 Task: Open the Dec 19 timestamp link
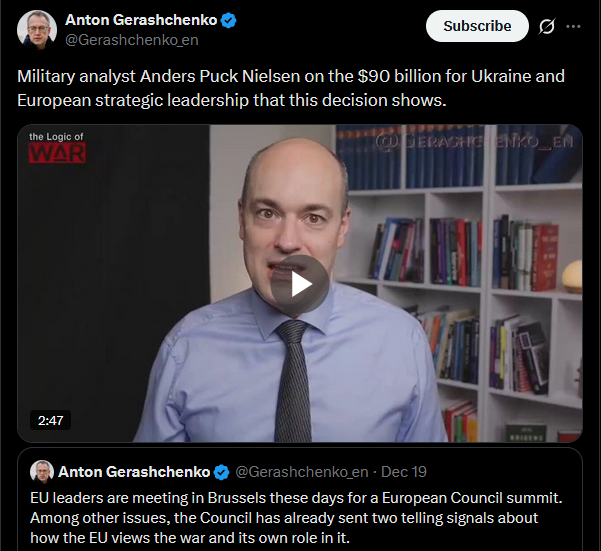(x=404, y=472)
